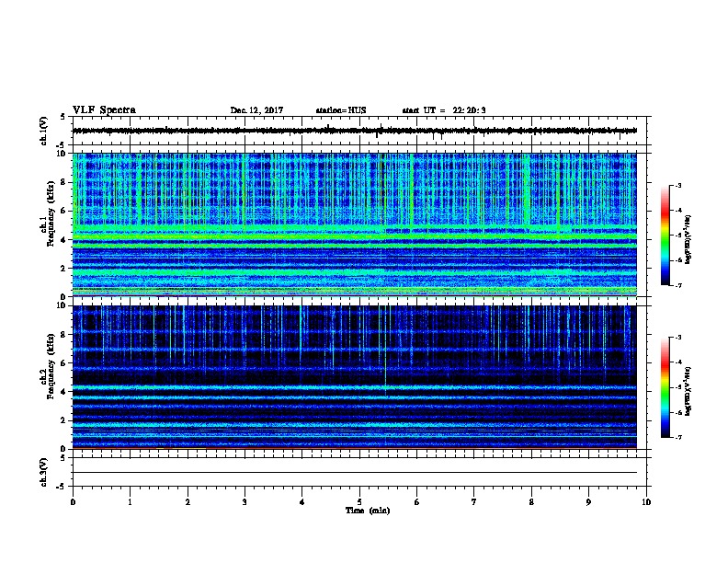Click the "VLF Spectra" title text

tap(104, 110)
